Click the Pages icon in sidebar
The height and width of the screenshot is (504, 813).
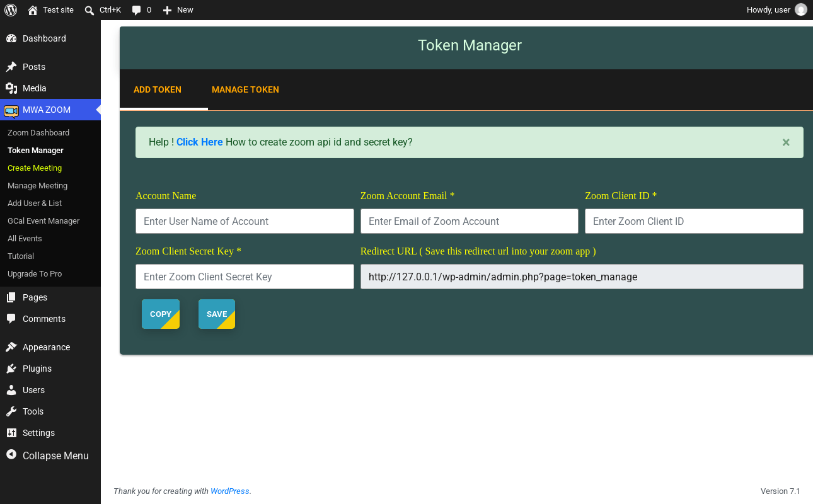point(11,297)
